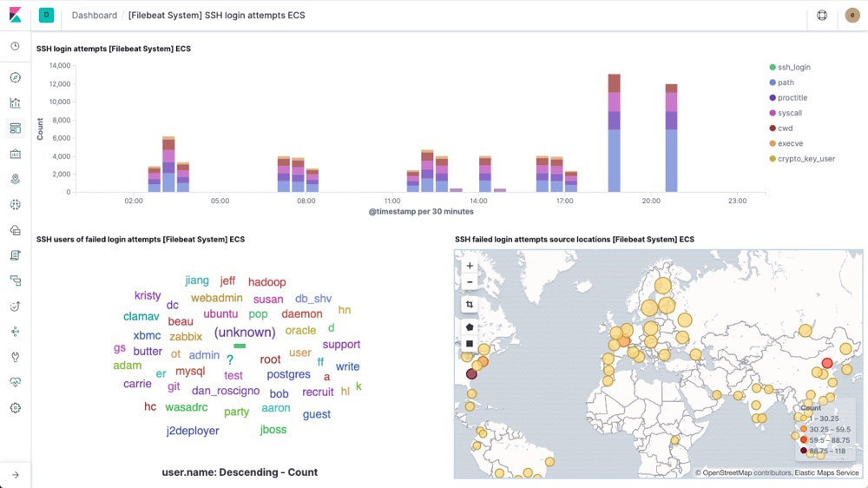Filter by 'webadmin' in tag cloud
This screenshot has height=488, width=868.
217,298
